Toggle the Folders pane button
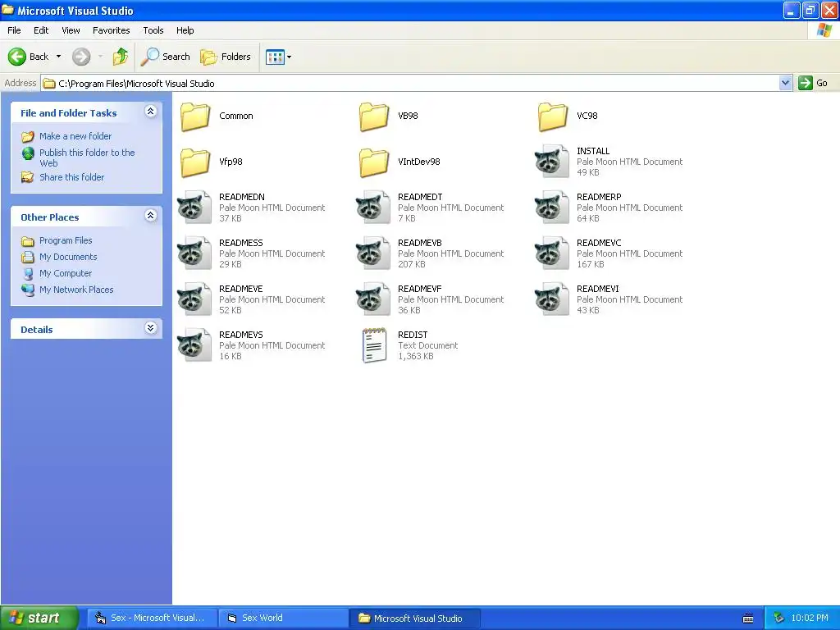This screenshot has width=840, height=630. 226,57
